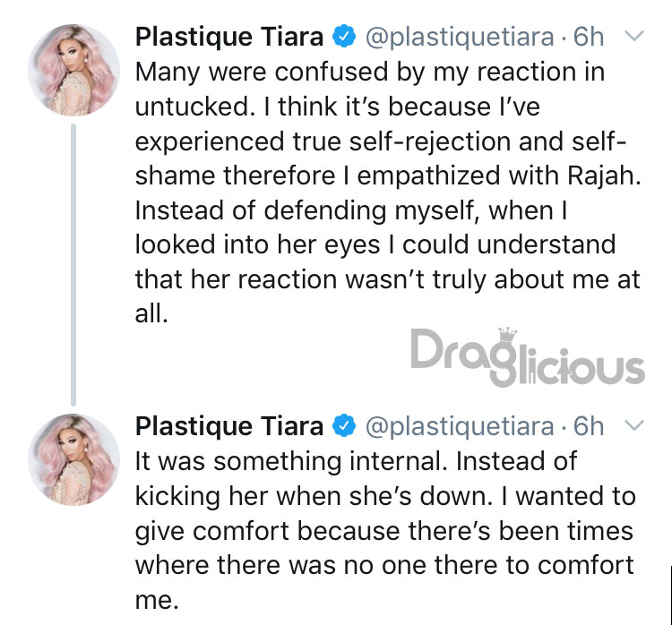Click the verified badge on the first tweet
672x625 pixels.
click(345, 37)
